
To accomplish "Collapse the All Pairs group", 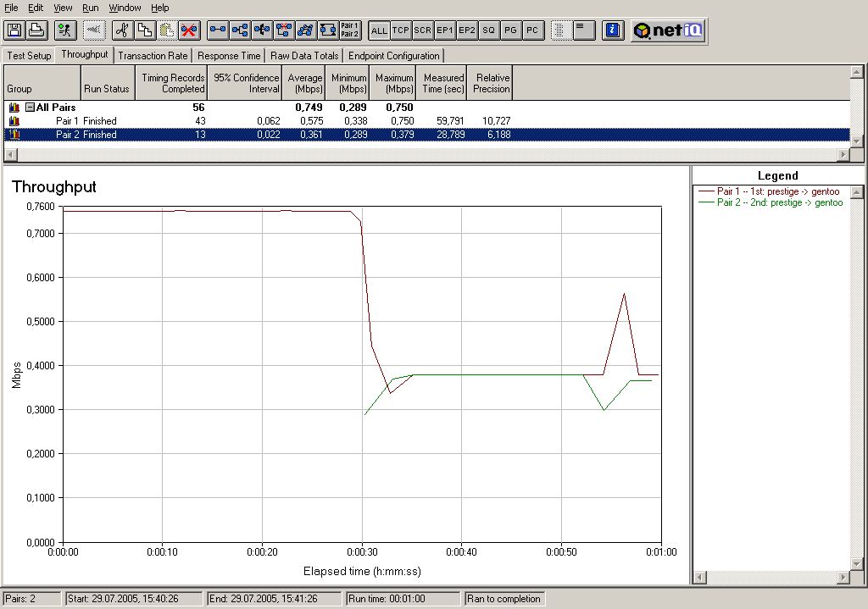I will pyautogui.click(x=31, y=108).
